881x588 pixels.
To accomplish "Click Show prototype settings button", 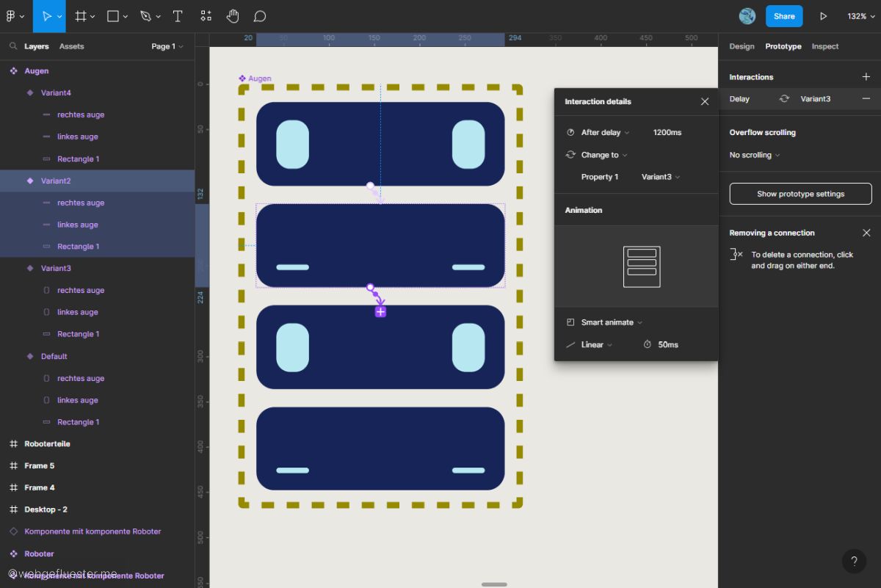I will tap(800, 194).
